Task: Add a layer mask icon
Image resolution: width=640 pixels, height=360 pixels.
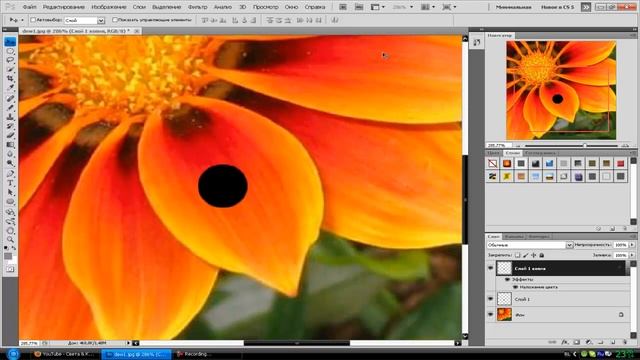Action: [576, 342]
